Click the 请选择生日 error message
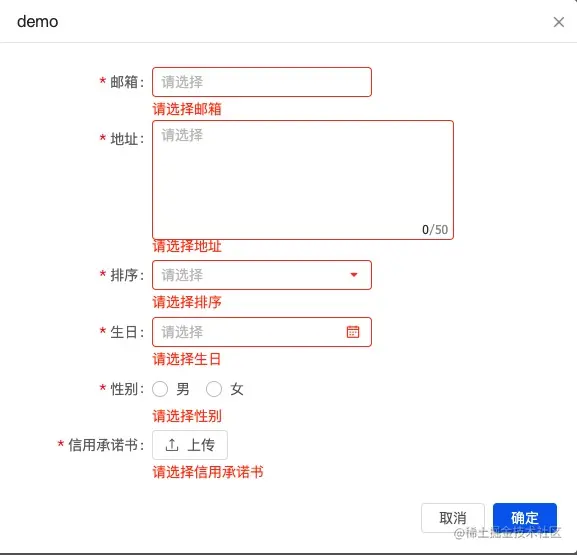The image size is (577, 555). click(x=187, y=359)
